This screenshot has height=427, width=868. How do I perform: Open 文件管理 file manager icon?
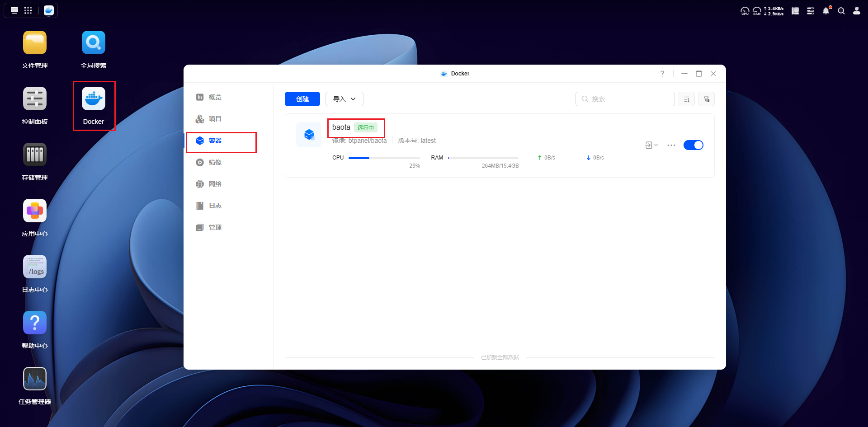[x=35, y=43]
